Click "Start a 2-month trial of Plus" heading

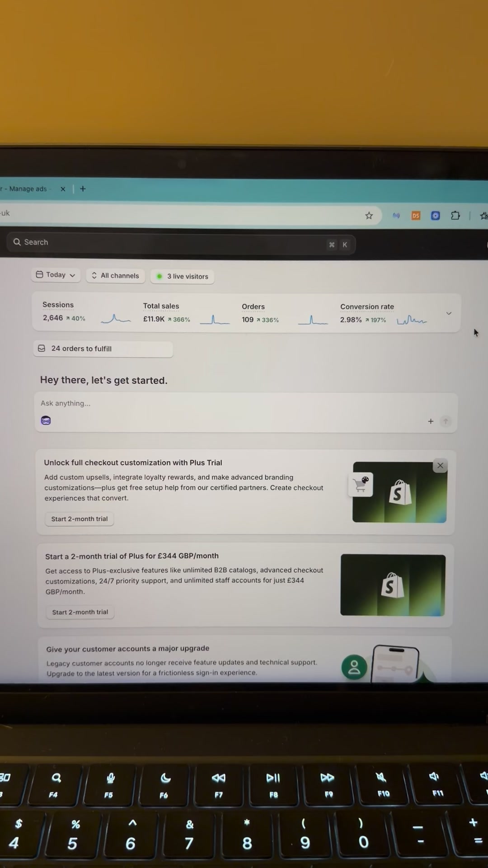[132, 556]
